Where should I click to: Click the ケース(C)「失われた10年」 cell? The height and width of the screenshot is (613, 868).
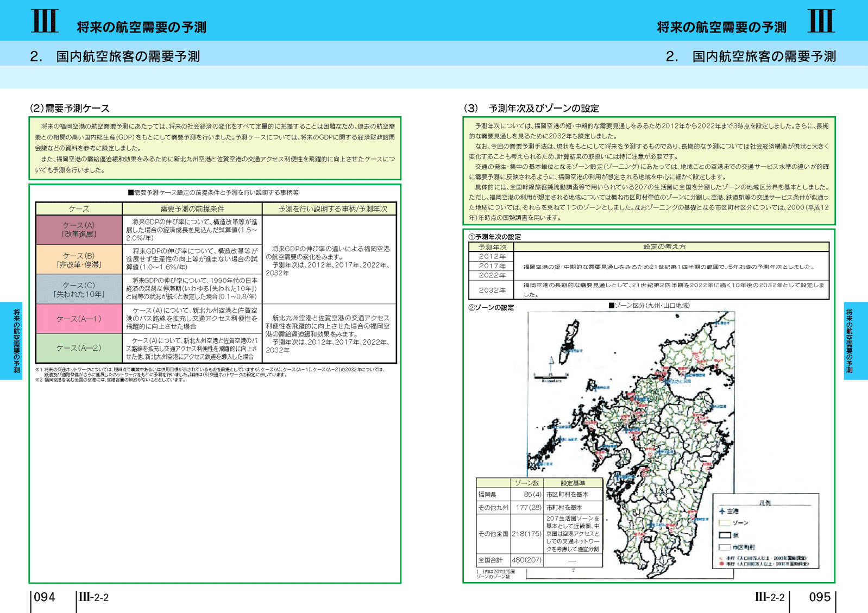coord(79,289)
